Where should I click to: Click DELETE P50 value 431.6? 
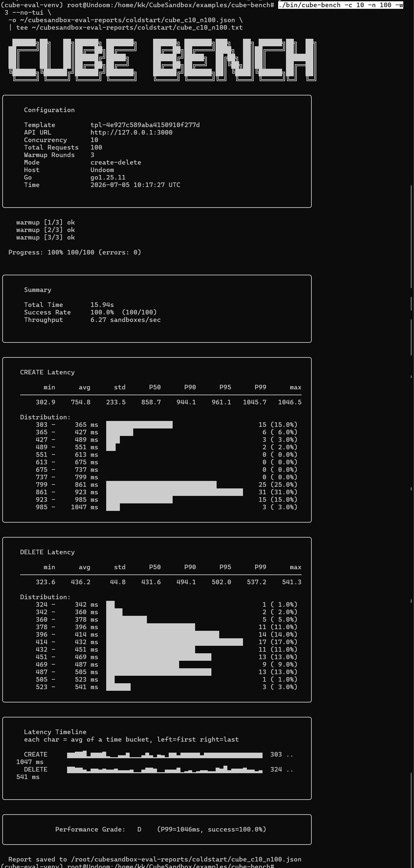pyautogui.click(x=151, y=582)
